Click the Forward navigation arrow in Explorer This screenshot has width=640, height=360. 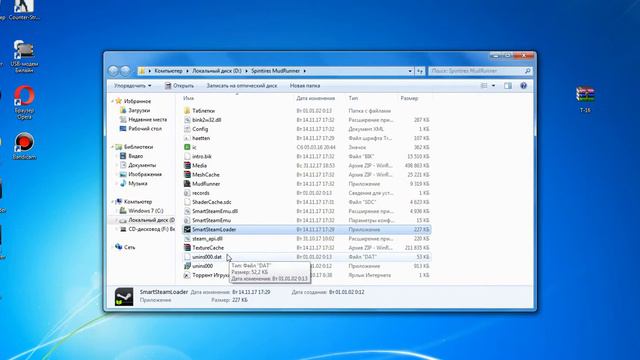click(x=126, y=71)
